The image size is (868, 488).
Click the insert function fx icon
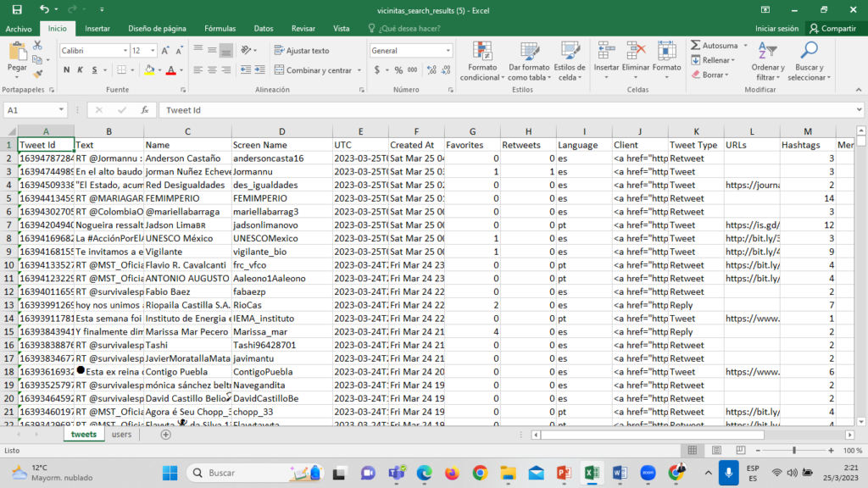[145, 110]
